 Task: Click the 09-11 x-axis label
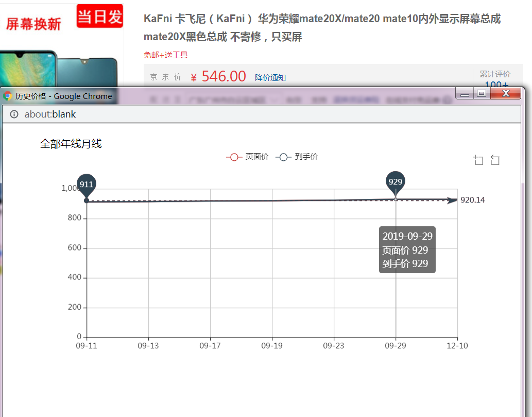click(87, 346)
